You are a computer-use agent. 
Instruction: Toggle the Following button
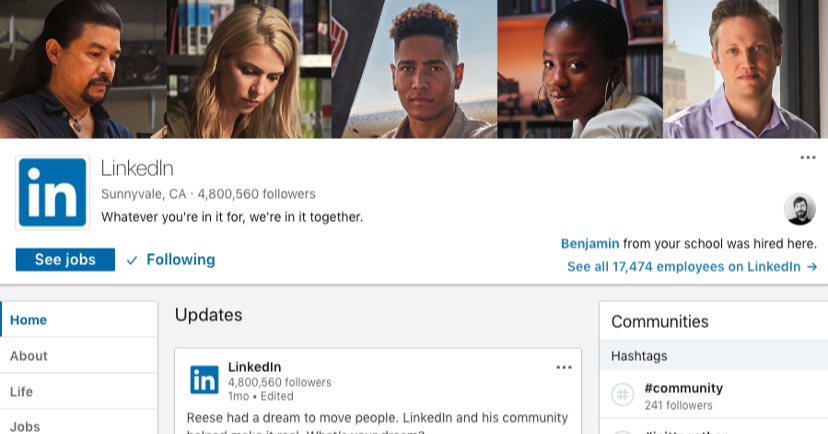pos(171,260)
